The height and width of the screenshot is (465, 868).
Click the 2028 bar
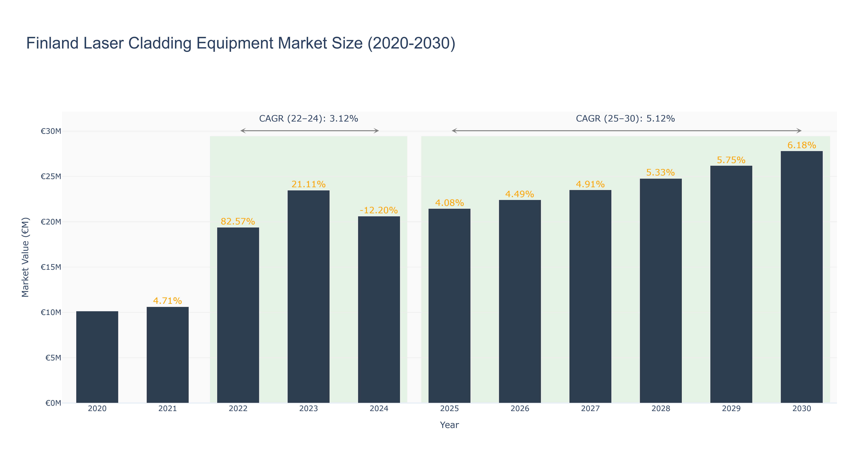pos(660,290)
